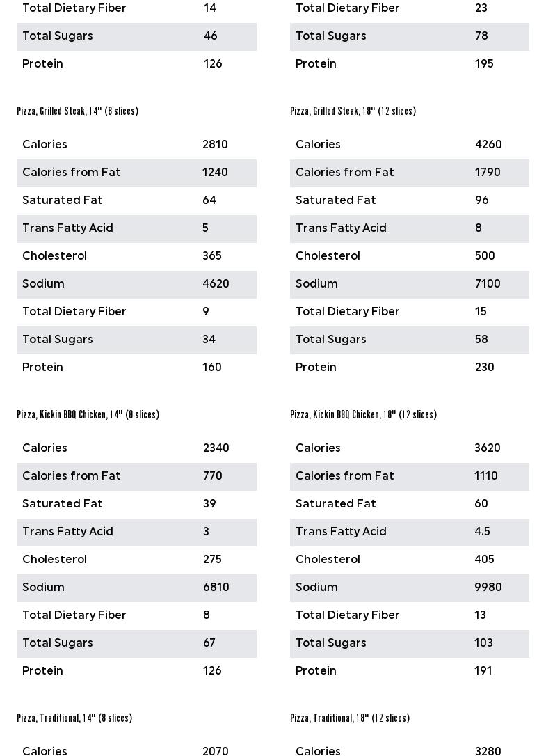Click Total Sugars value 103
Viewport: 546px width, 756px height.
pyautogui.click(x=484, y=643)
